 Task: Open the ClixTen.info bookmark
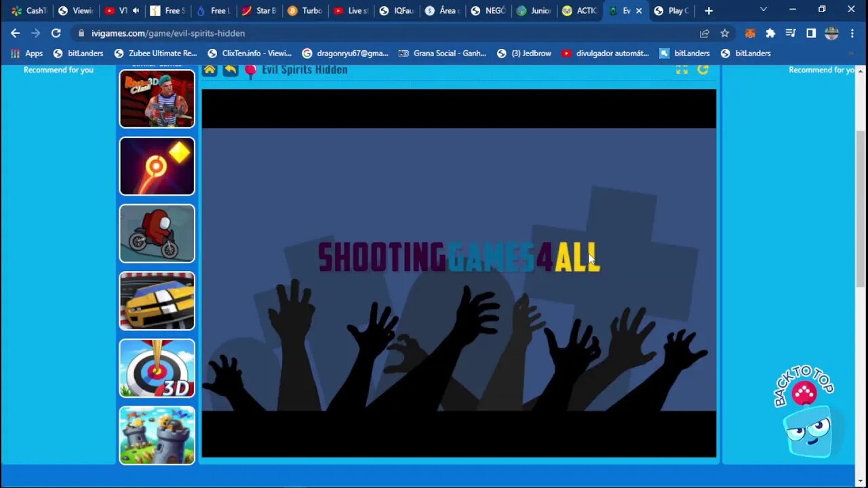coord(250,54)
